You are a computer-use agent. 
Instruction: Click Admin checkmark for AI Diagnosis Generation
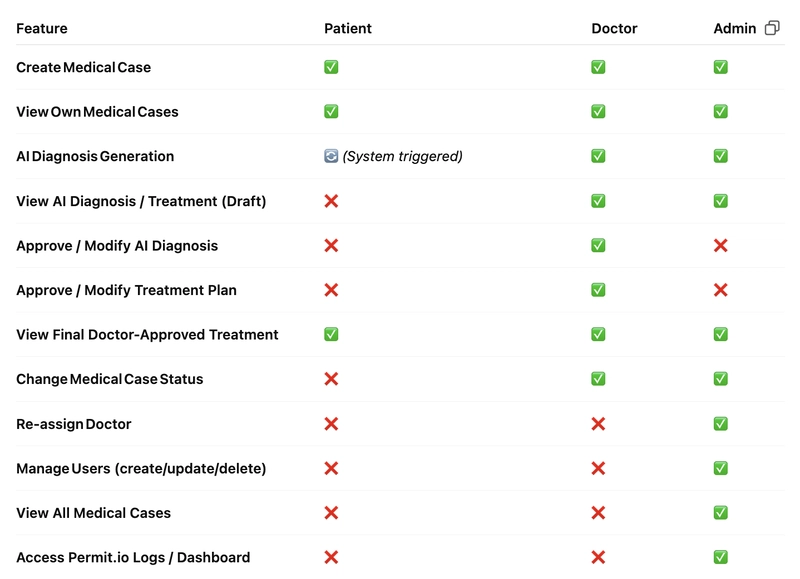(x=720, y=156)
